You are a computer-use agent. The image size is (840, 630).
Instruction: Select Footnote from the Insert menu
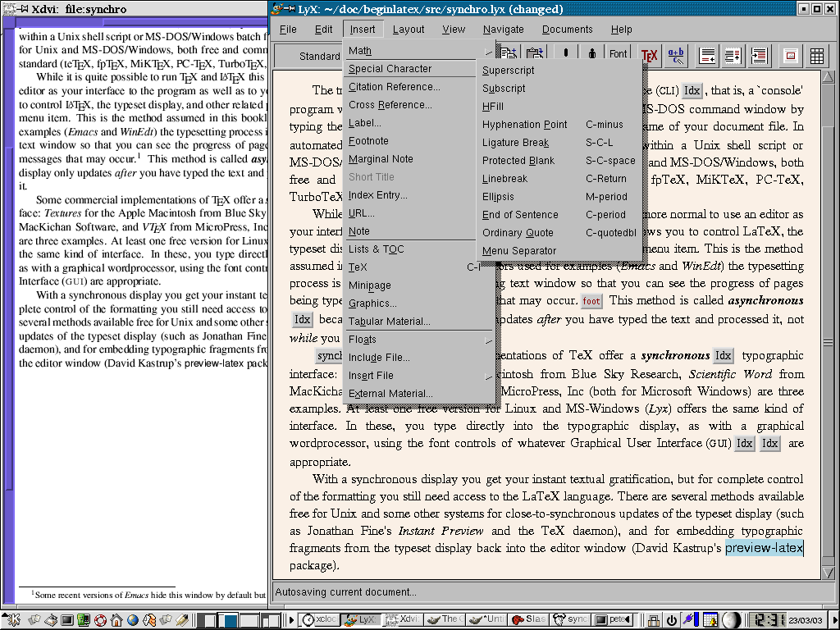coord(368,141)
